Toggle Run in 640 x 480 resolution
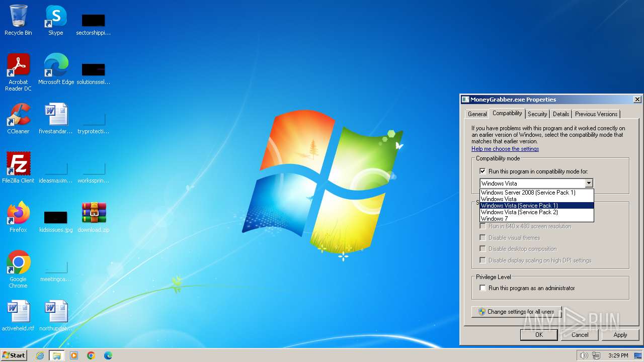The height and width of the screenshot is (362, 644). (x=482, y=226)
